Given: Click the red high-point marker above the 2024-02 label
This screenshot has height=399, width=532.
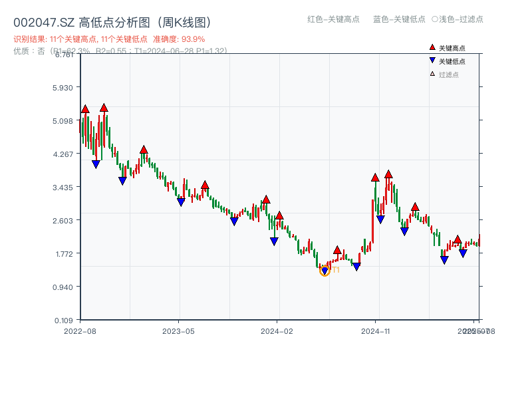Looking at the screenshot, I should click(x=279, y=215).
